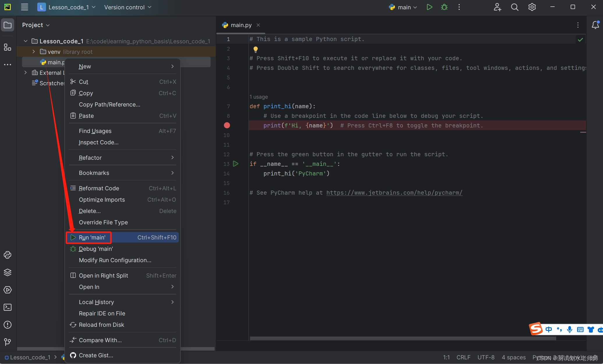Viewport: 603px width, 364px height.
Task: Open the Project view dropdown
Action: click(36, 25)
